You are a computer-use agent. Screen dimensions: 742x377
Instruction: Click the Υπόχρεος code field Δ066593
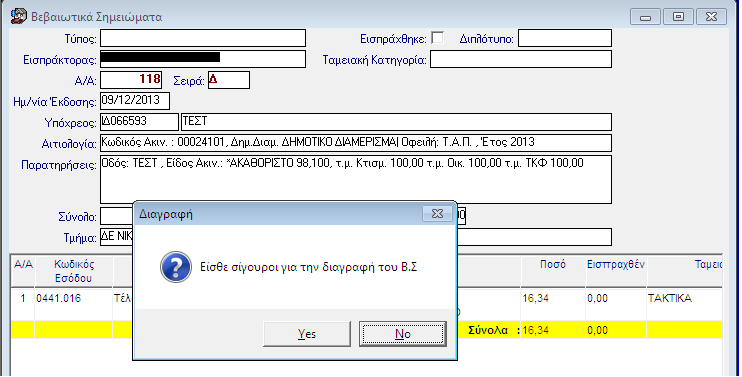139,122
